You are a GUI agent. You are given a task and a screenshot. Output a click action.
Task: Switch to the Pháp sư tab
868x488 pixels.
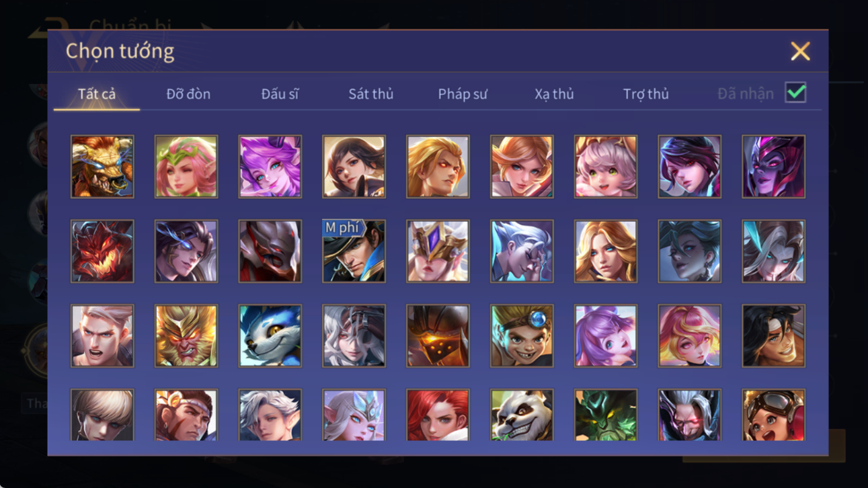tap(463, 94)
